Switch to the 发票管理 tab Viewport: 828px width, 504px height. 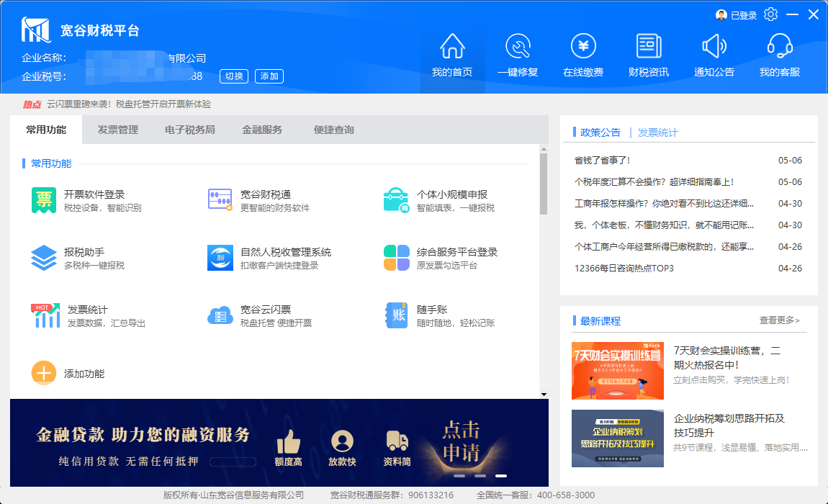tap(118, 130)
